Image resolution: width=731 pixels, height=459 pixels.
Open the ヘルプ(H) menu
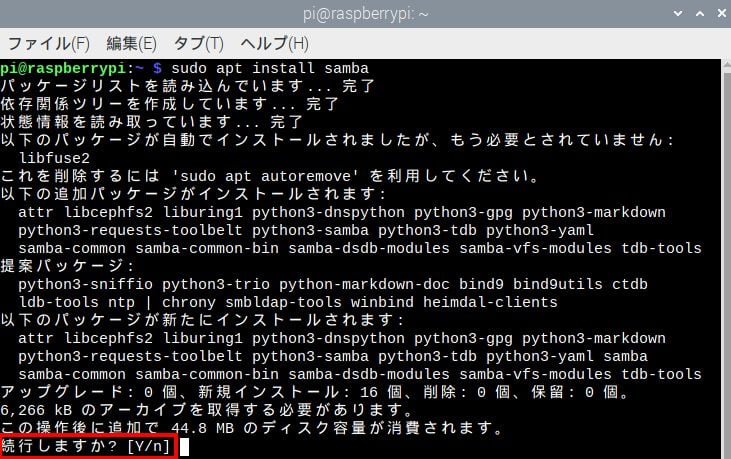click(x=275, y=43)
